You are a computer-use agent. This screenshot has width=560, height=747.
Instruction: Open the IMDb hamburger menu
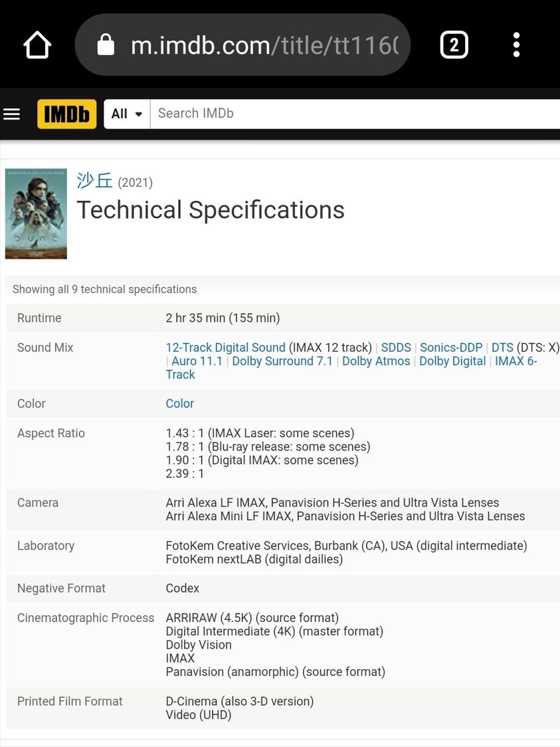pyautogui.click(x=12, y=114)
